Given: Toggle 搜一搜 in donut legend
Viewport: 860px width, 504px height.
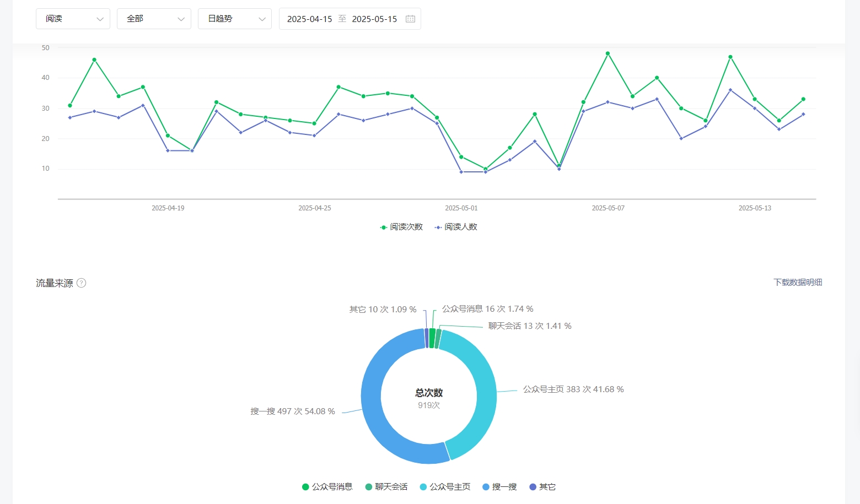Looking at the screenshot, I should tap(500, 487).
